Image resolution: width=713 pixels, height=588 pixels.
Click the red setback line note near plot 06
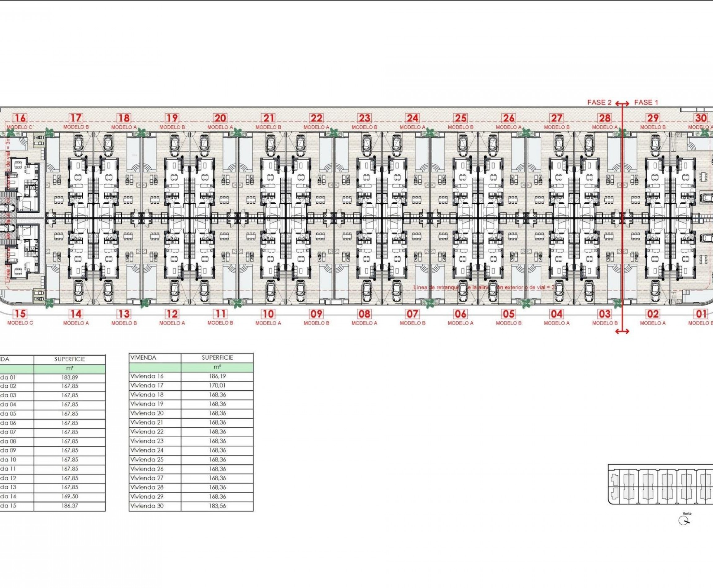coord(484,287)
